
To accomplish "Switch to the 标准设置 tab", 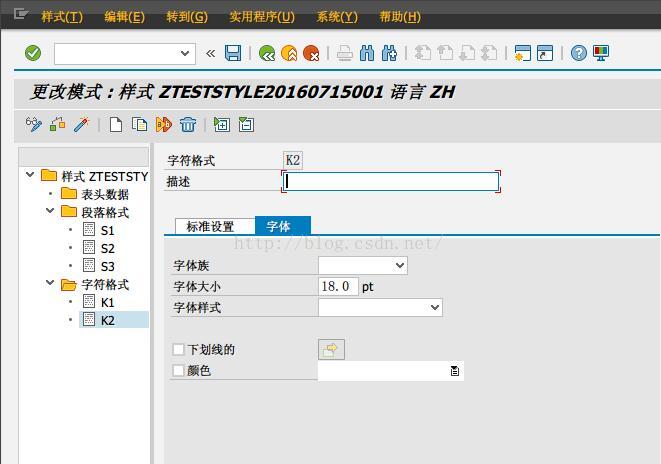I will pos(215,226).
